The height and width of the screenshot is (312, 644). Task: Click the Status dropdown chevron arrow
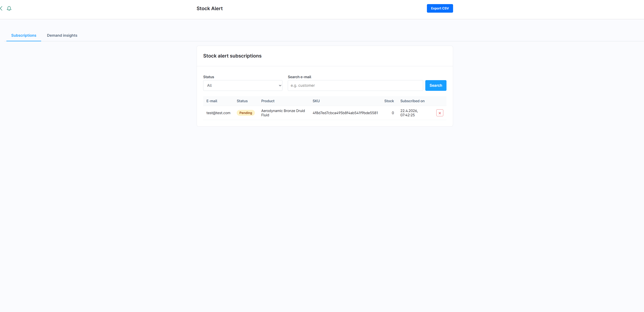pos(280,85)
